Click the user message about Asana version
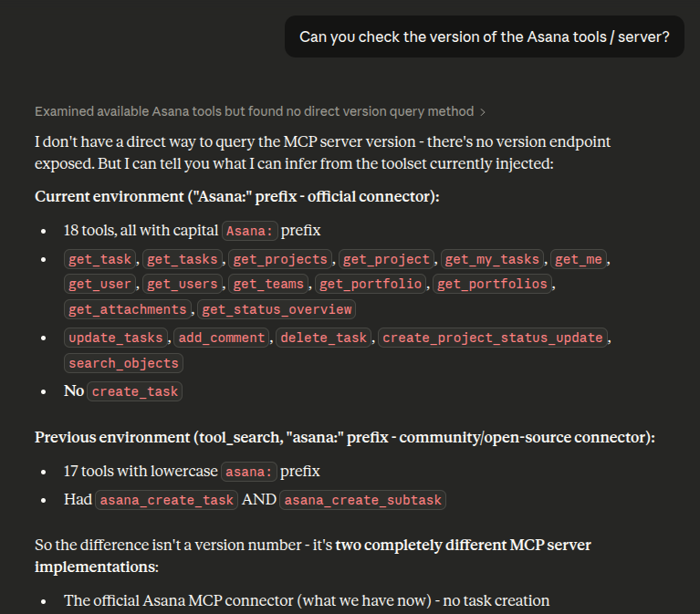 (x=484, y=37)
